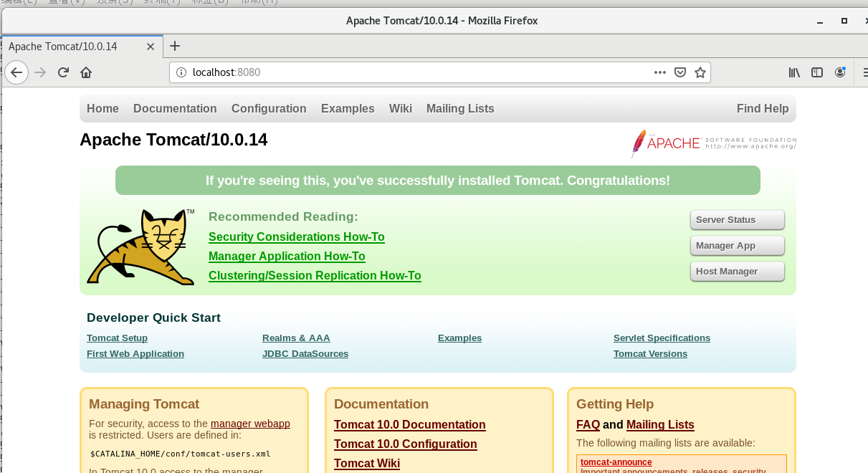The image size is (868, 473).
Task: Open the First Web Application link
Action: point(135,354)
